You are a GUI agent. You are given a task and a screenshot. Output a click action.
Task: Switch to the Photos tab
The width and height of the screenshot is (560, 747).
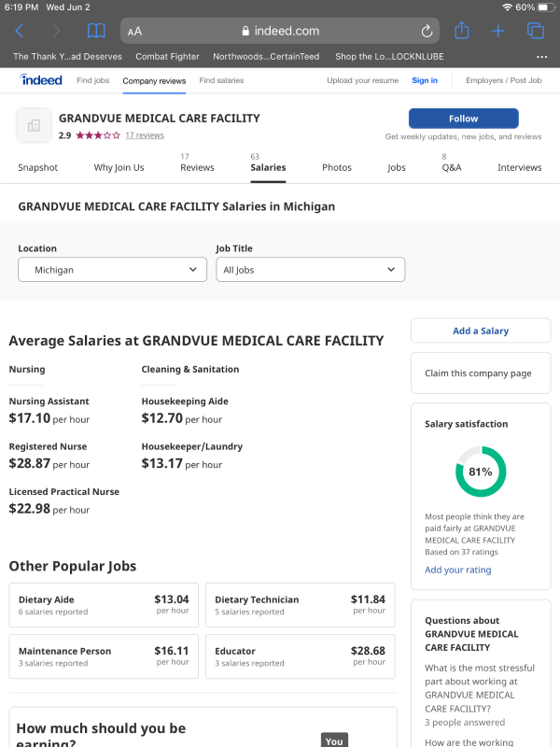coord(337,168)
